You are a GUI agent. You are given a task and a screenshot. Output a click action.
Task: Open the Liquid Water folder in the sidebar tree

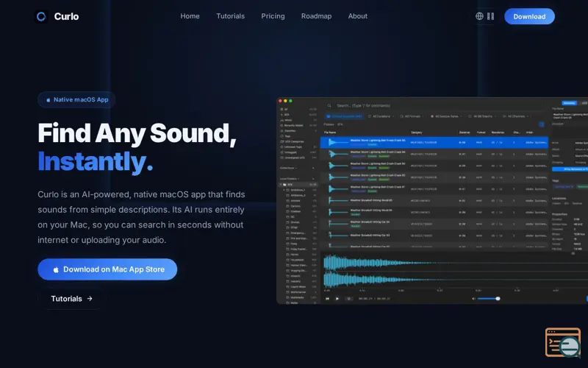pyautogui.click(x=301, y=286)
